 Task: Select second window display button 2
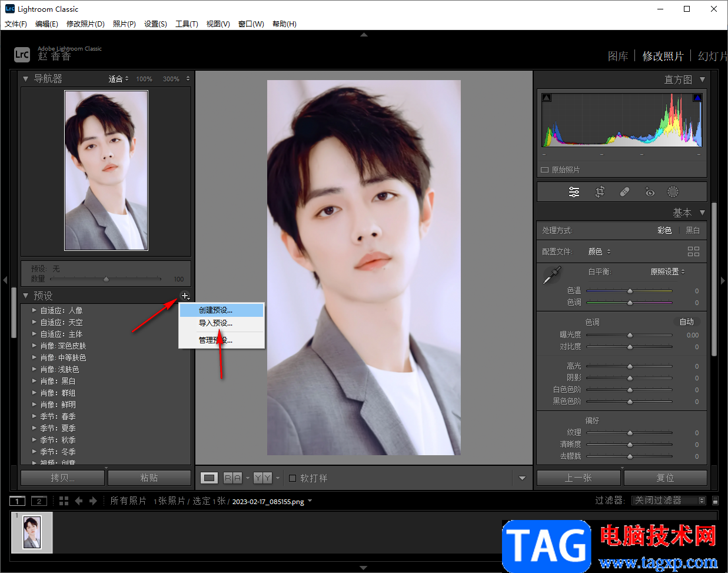[x=39, y=501]
